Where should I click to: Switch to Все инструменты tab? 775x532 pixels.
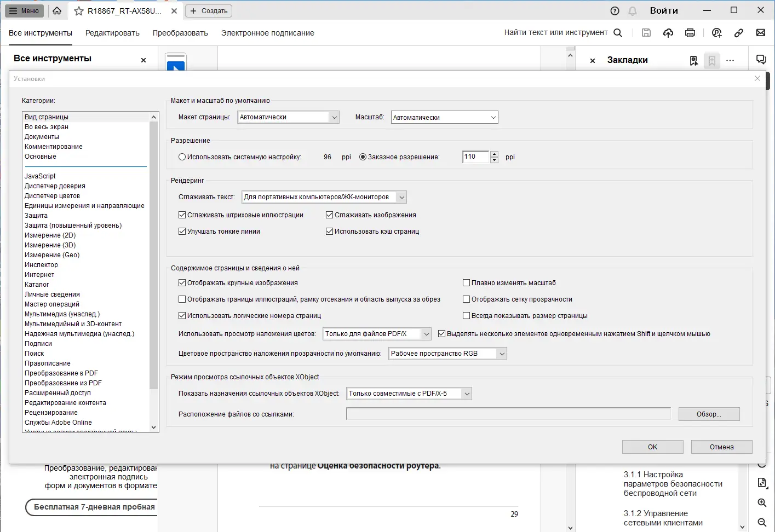click(x=41, y=33)
